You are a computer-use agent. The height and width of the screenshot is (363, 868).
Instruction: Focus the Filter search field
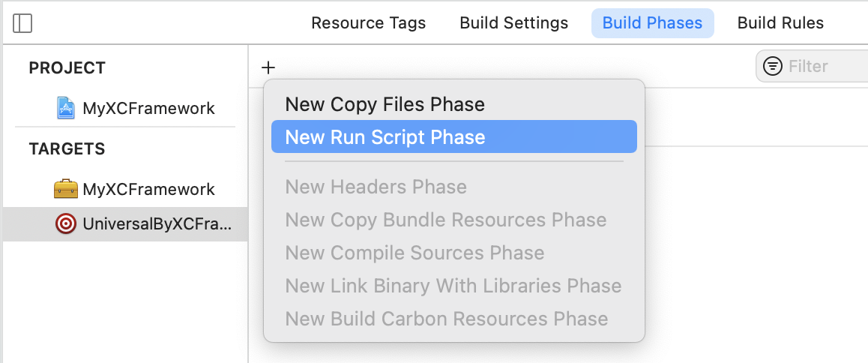tap(812, 67)
